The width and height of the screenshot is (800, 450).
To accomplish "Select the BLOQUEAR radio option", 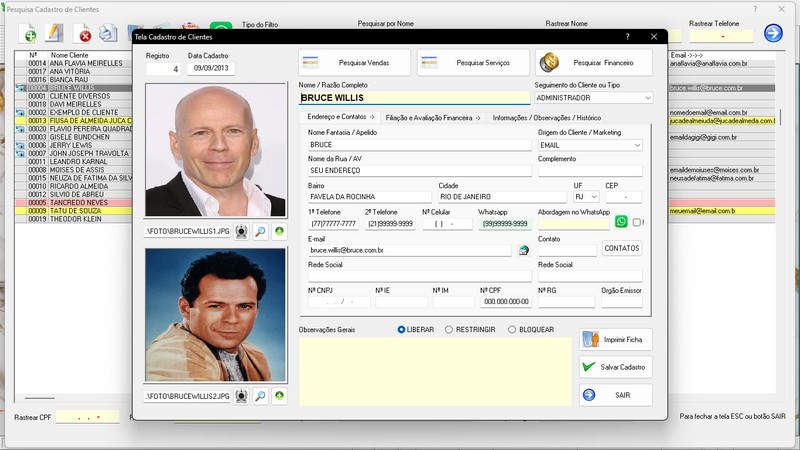I will point(512,329).
